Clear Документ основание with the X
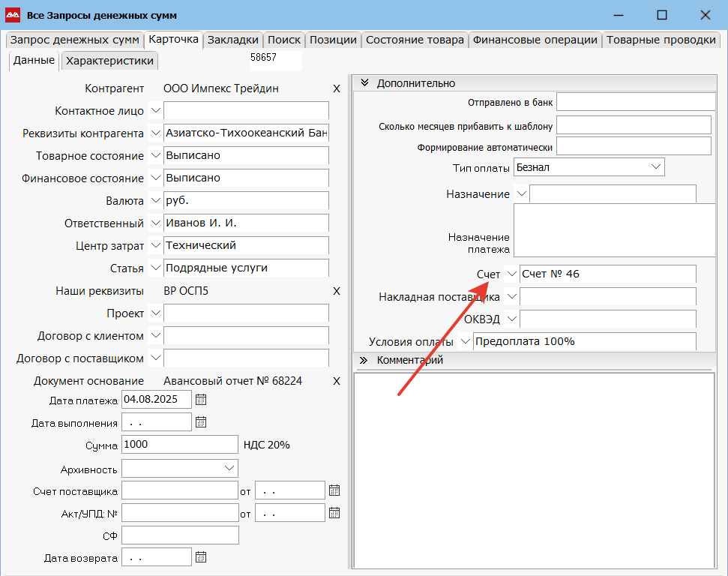Viewport: 728px width, 576px height. [337, 381]
